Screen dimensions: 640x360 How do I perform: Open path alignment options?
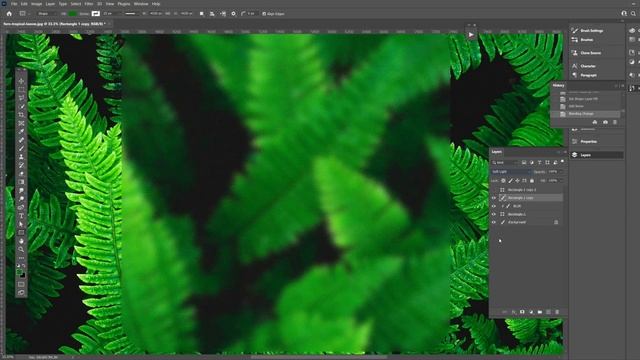pos(212,13)
